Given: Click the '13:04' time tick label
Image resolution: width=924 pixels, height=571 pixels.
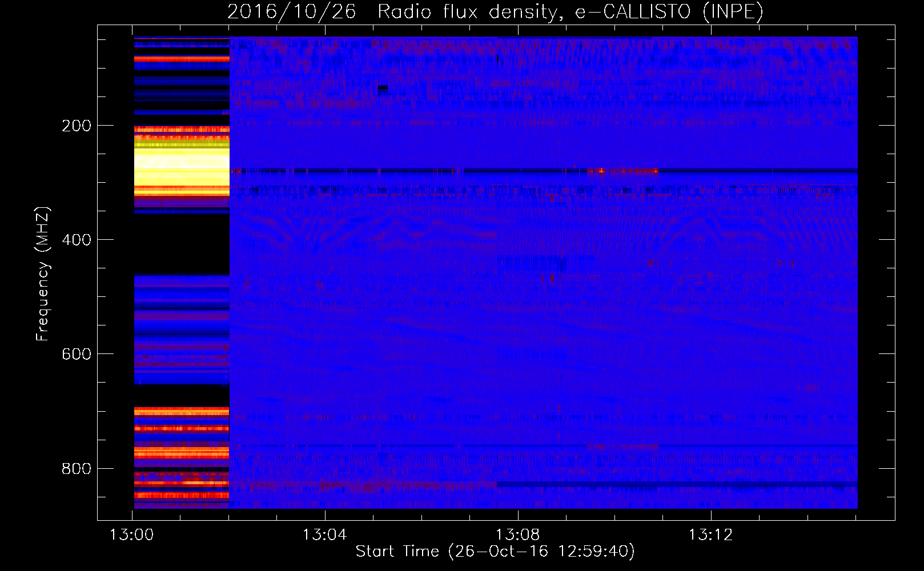Looking at the screenshot, I should click(324, 535).
